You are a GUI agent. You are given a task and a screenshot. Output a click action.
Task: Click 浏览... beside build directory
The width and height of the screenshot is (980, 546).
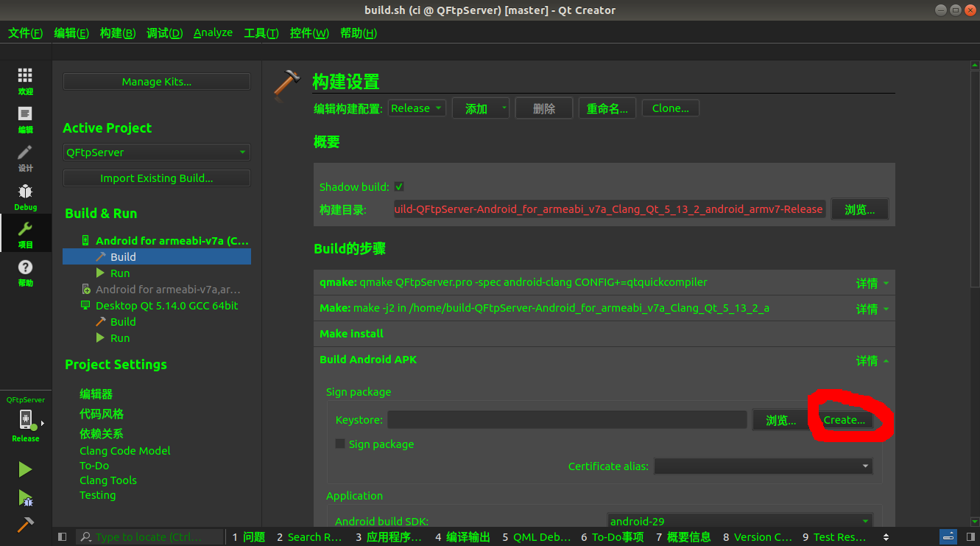pyautogui.click(x=860, y=209)
